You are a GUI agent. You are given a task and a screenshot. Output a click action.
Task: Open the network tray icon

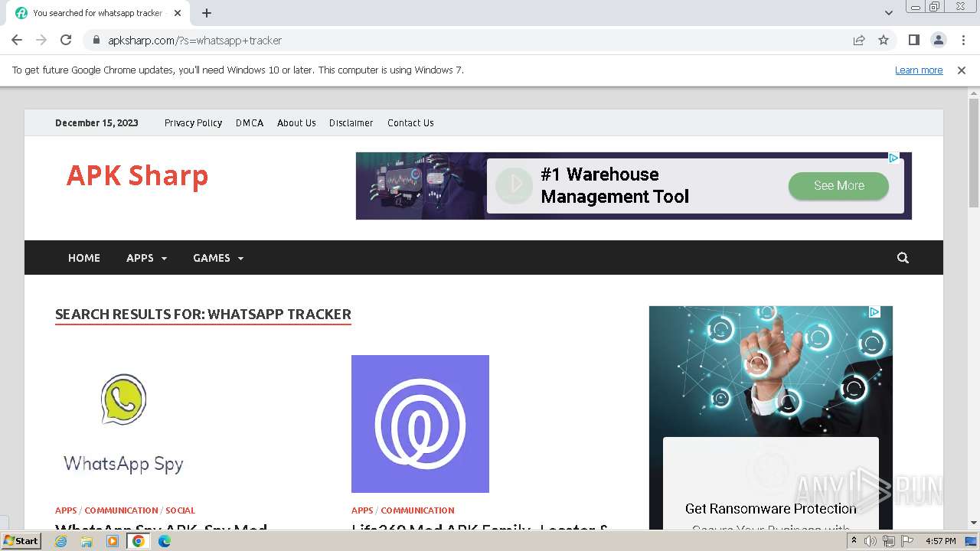[888, 541]
